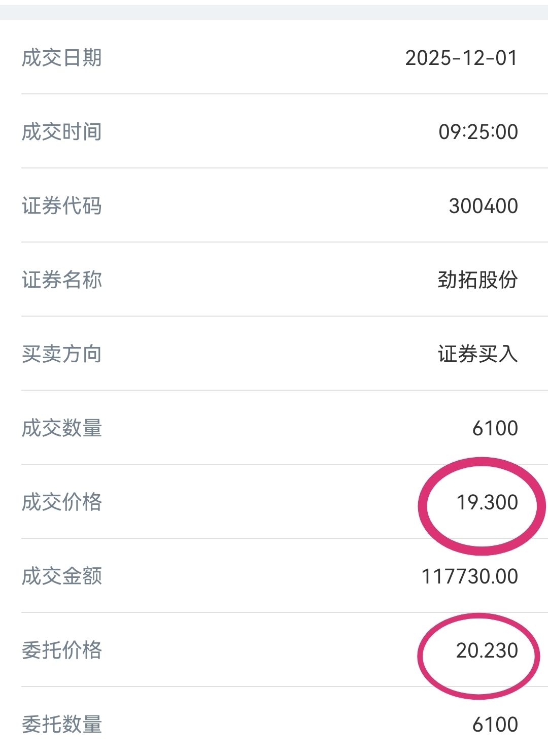Select the 委托价格 label
This screenshot has width=548, height=756.
click(62, 650)
